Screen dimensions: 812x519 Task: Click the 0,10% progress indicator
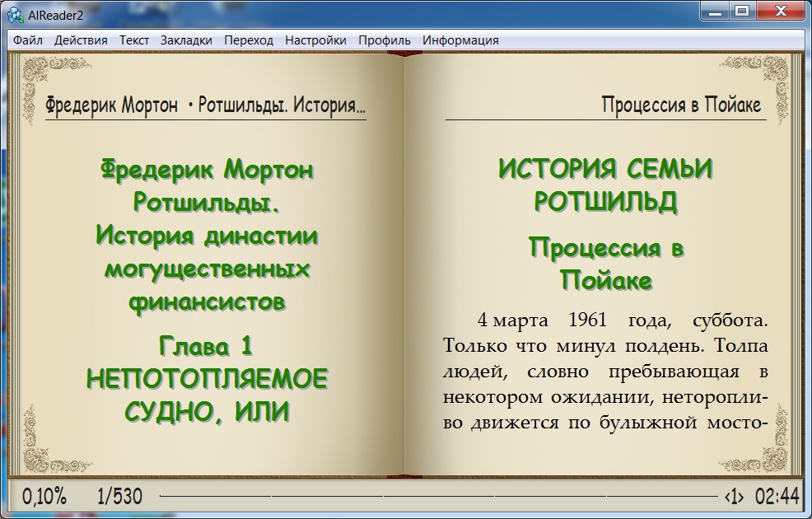tap(44, 496)
